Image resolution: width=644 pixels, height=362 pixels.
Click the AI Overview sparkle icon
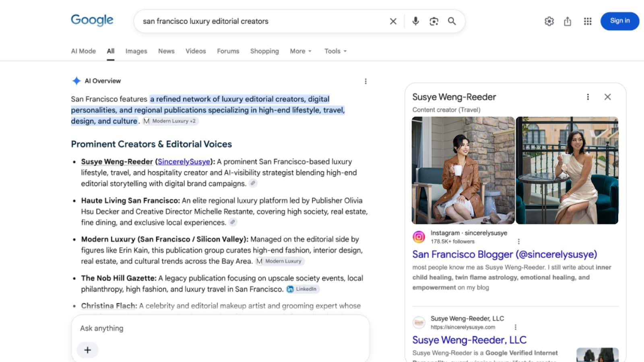(x=76, y=81)
